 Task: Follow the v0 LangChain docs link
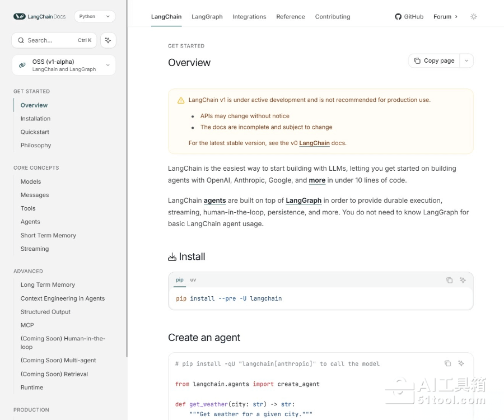click(314, 143)
